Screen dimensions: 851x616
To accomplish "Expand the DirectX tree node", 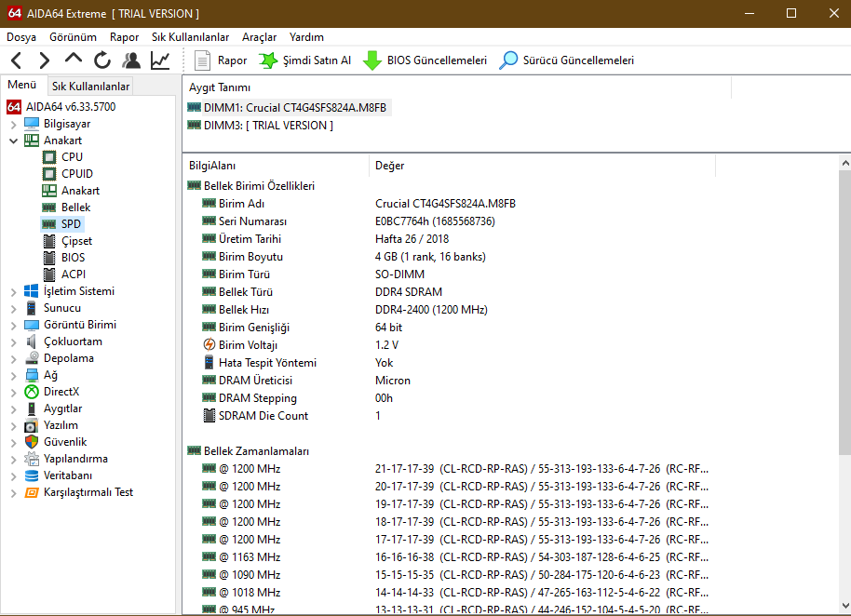I will click(x=14, y=392).
